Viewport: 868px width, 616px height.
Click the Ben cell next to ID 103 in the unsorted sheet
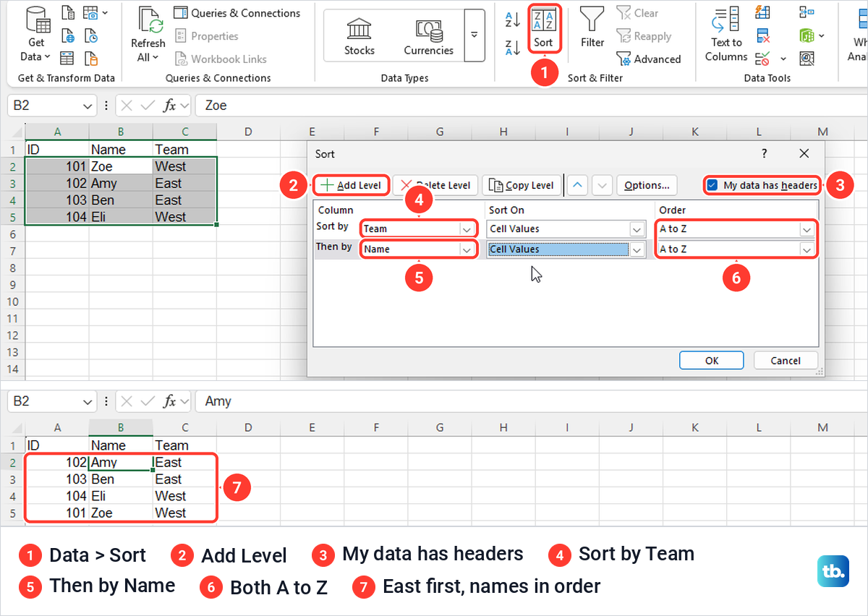coord(121,200)
